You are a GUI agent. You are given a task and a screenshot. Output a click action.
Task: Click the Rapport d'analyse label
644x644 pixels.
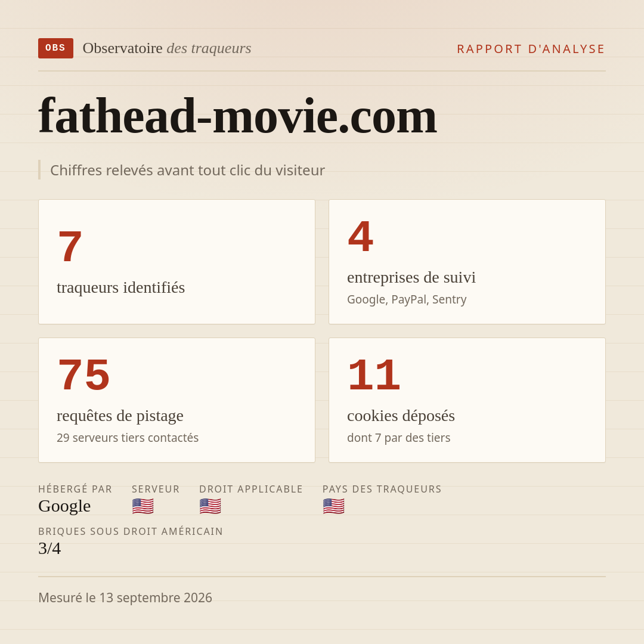click(x=531, y=49)
